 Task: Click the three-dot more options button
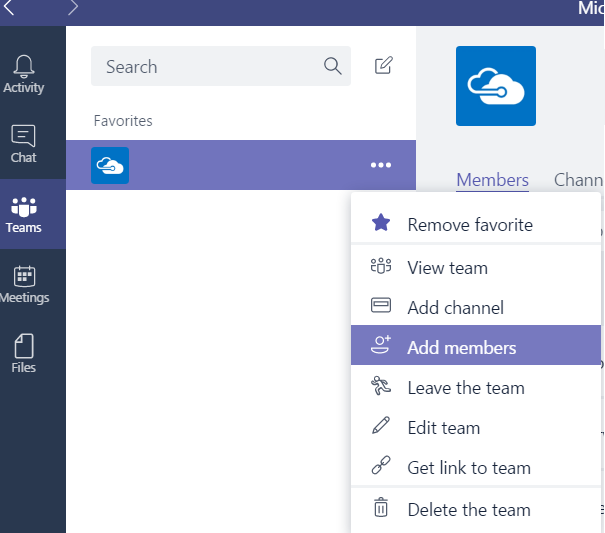tap(380, 165)
